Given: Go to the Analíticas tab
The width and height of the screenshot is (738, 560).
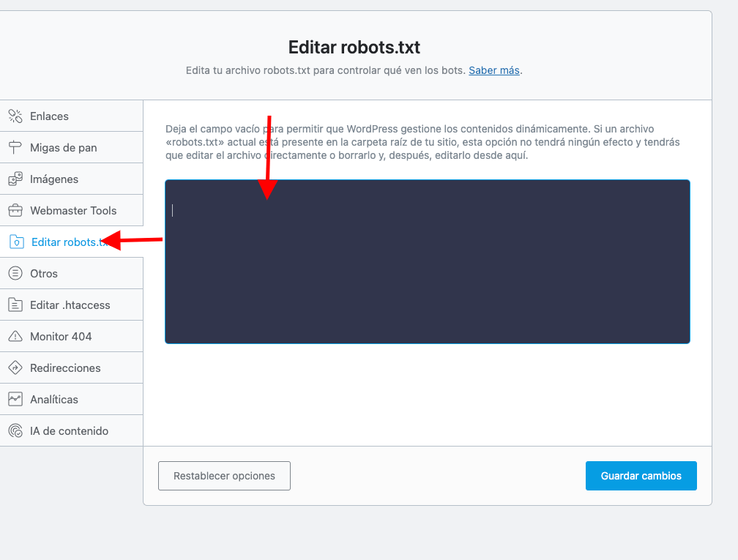Looking at the screenshot, I should (71, 399).
